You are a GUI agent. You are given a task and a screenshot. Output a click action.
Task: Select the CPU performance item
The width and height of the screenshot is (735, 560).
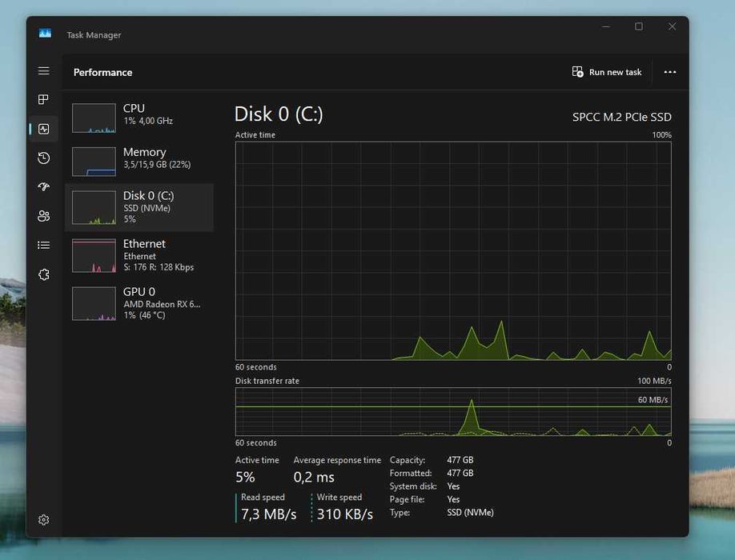(139, 116)
